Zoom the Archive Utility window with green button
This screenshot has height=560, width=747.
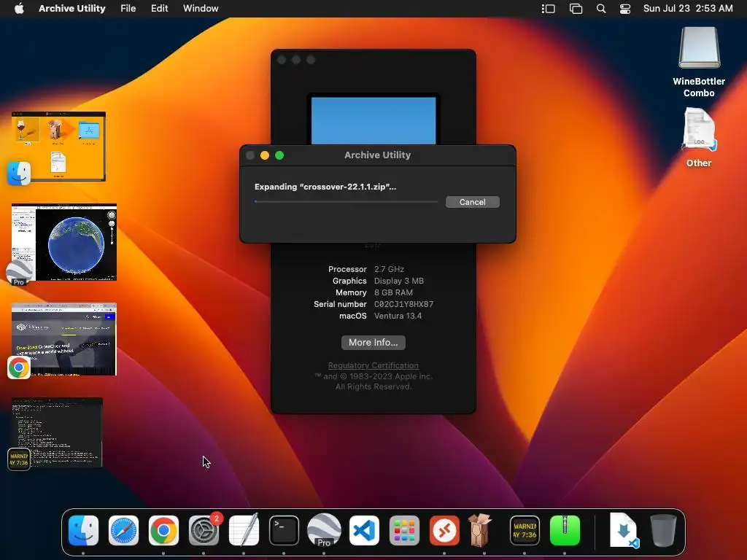tap(279, 155)
